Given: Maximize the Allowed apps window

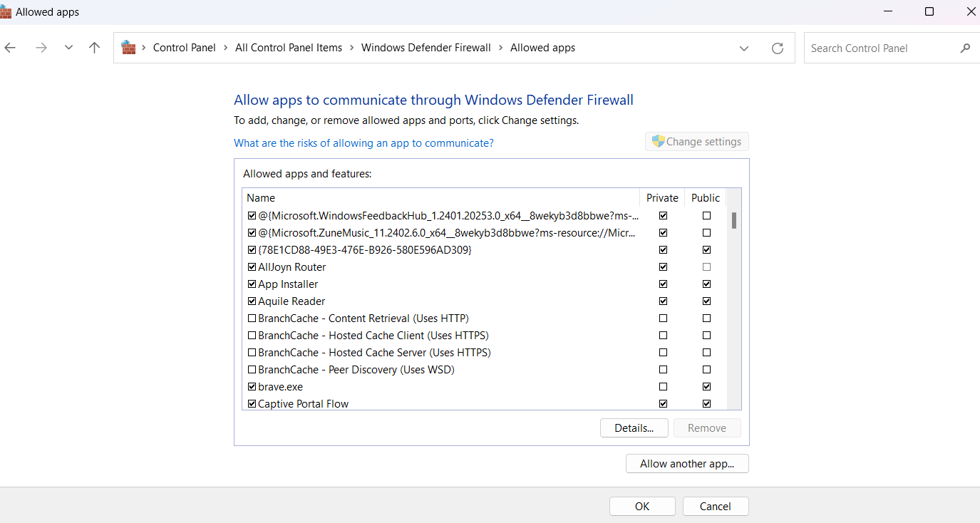Looking at the screenshot, I should tap(929, 11).
